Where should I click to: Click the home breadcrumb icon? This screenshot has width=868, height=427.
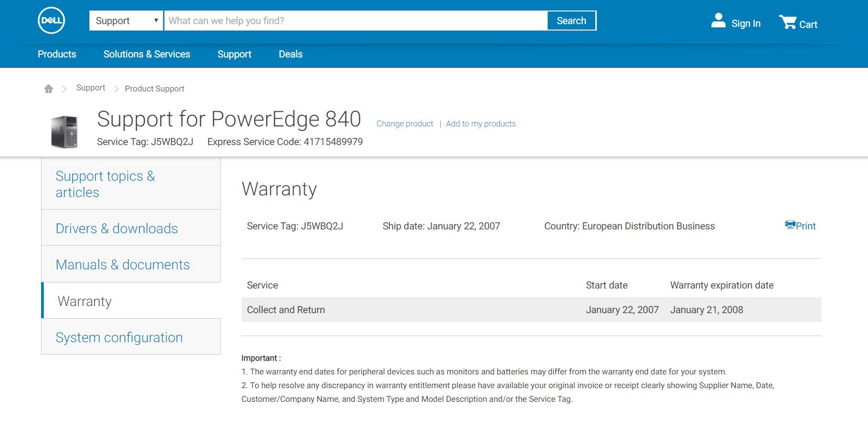tap(49, 89)
